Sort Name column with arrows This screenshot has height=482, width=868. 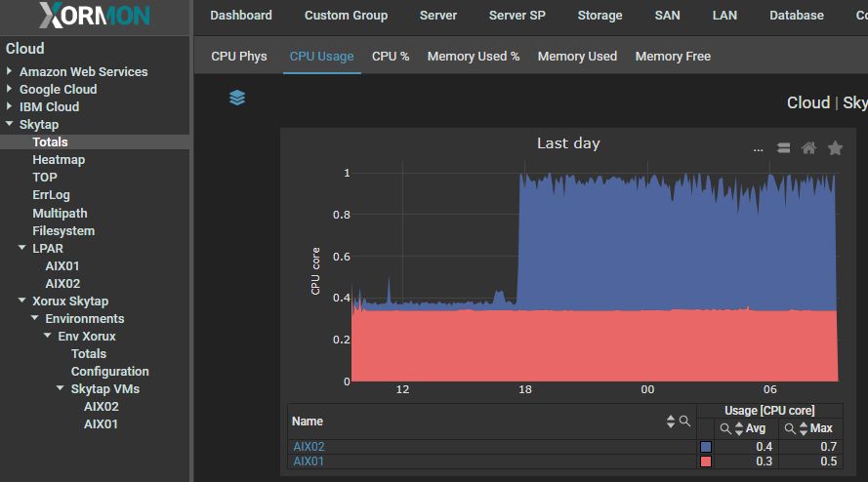coord(671,422)
